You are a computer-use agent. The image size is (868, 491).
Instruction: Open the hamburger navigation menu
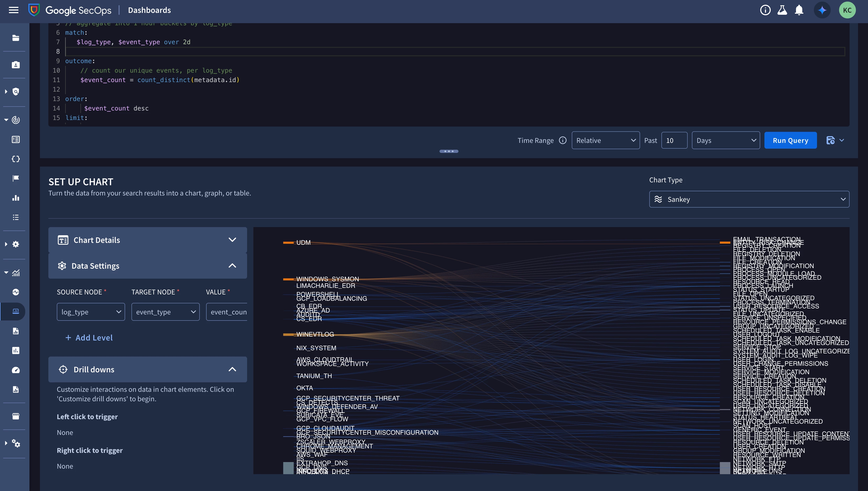(13, 10)
